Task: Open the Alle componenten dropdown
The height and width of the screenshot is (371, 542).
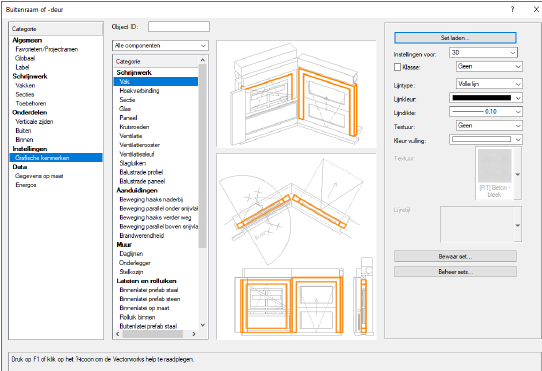Action: click(160, 46)
